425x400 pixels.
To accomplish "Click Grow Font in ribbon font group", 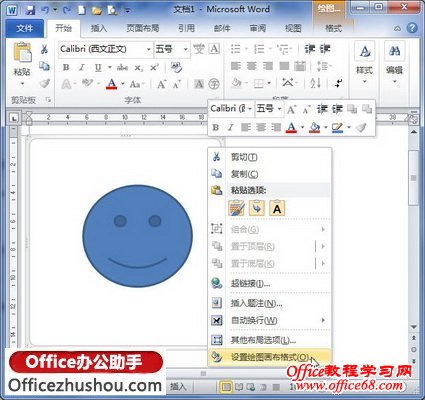I will (x=161, y=84).
